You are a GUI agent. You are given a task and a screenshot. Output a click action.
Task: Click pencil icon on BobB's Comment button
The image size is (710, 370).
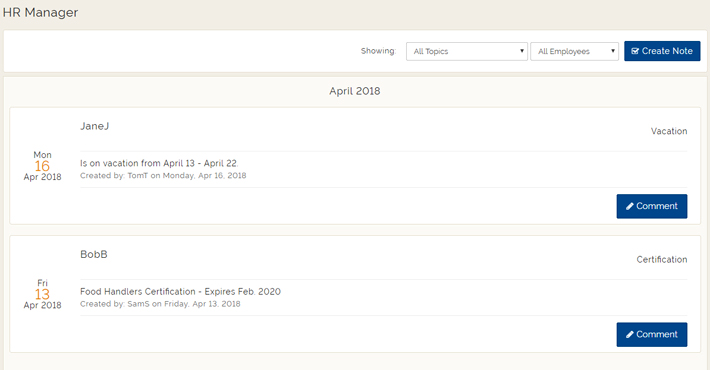point(629,335)
